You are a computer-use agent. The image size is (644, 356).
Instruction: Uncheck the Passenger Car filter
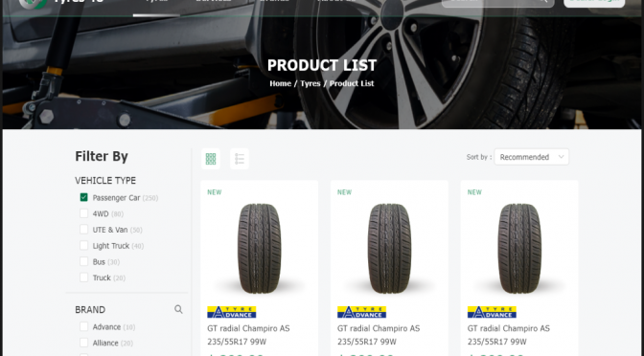click(83, 197)
